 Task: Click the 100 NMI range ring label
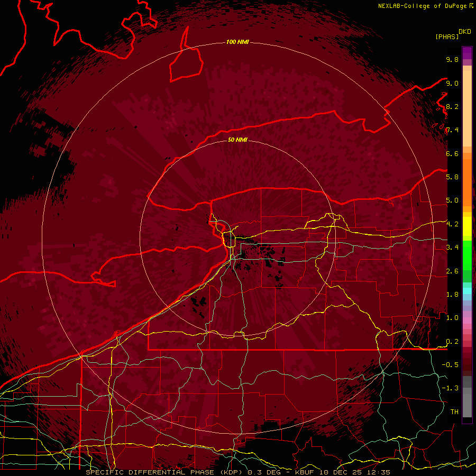pos(237,42)
